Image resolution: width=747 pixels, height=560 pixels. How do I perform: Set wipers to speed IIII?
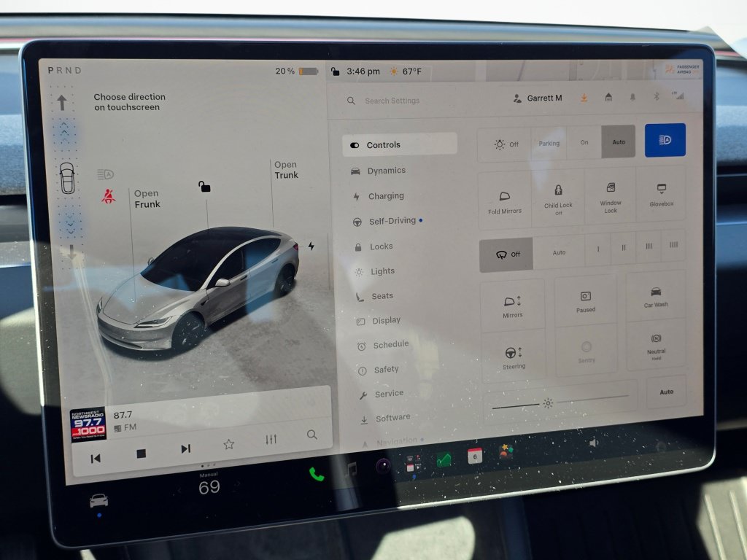(x=673, y=245)
